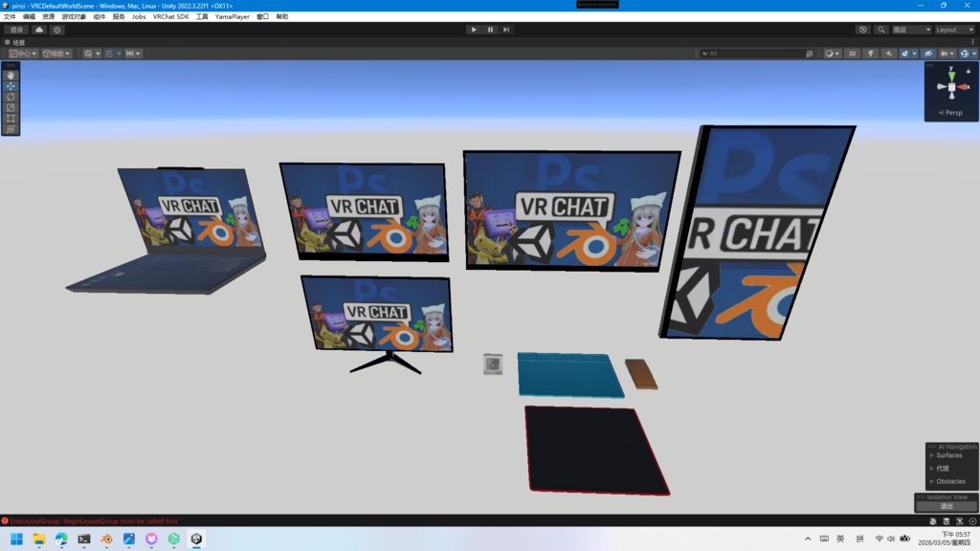This screenshot has width=980, height=551.
Task: Select the Scale tool
Action: (x=11, y=107)
